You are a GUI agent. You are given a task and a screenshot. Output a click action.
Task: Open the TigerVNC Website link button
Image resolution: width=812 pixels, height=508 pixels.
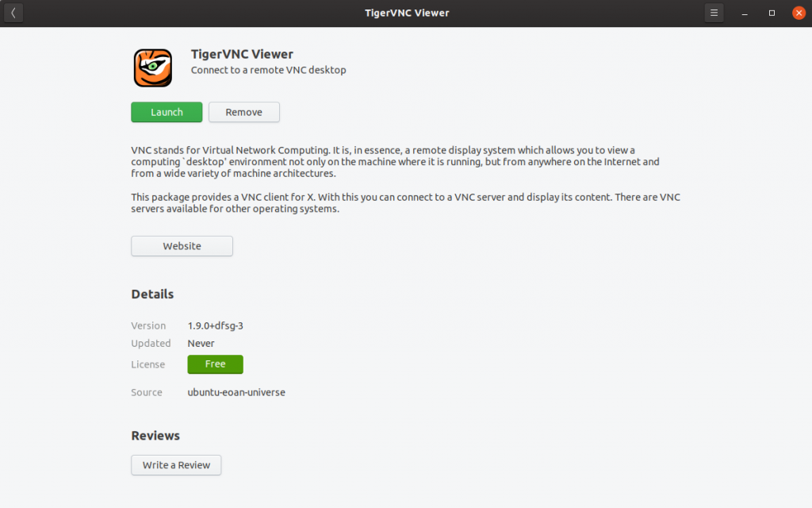pyautogui.click(x=182, y=246)
